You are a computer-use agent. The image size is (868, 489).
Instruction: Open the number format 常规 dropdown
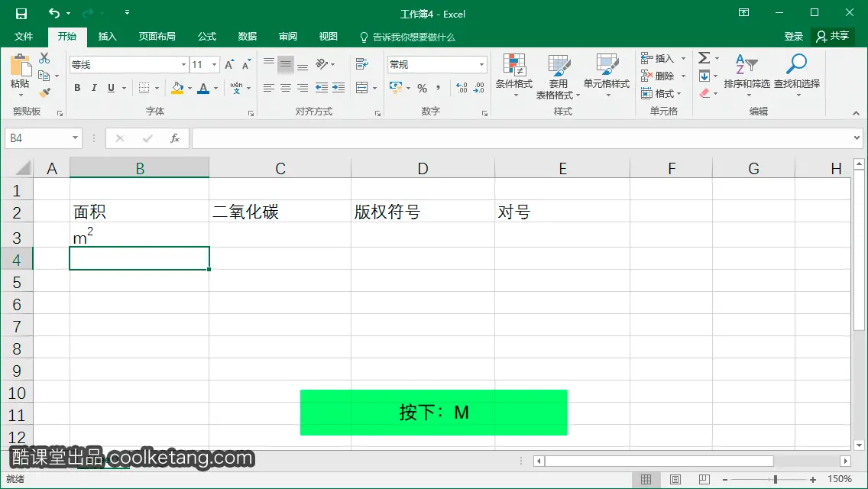481,64
